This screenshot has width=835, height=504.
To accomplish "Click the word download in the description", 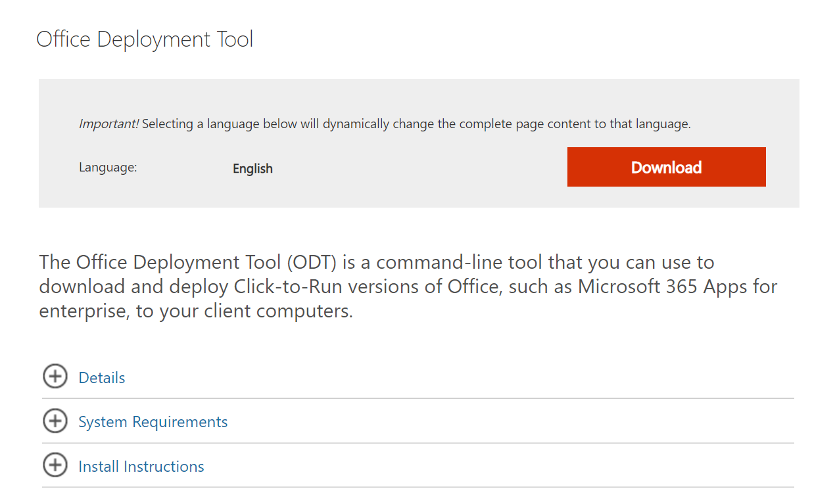I will tap(82, 286).
